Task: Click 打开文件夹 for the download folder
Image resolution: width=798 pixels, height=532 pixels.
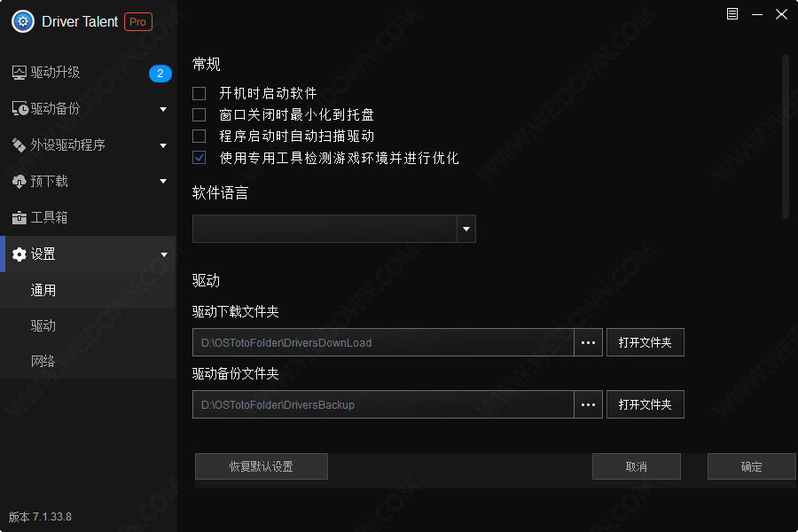Action: click(645, 342)
